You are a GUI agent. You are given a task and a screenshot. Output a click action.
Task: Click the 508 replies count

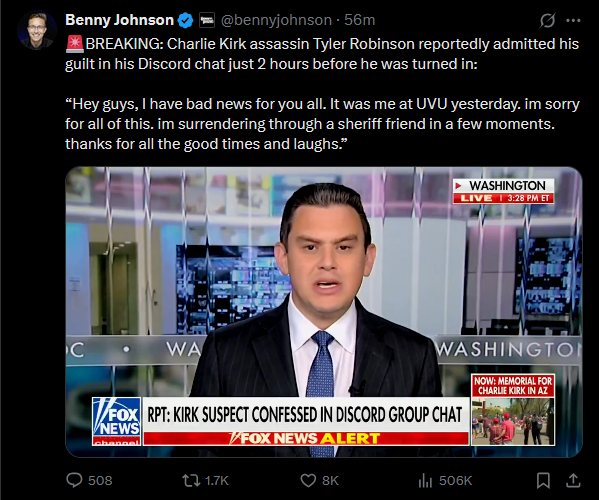[x=100, y=481]
